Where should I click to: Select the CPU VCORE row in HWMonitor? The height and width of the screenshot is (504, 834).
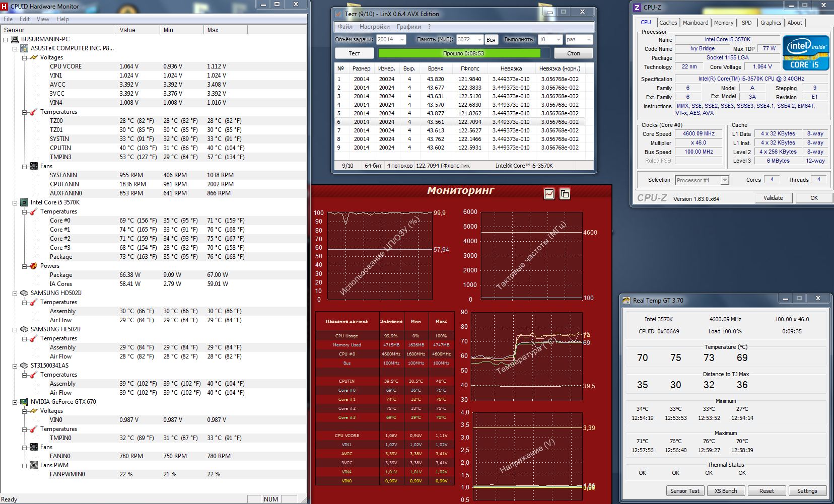coord(154,66)
